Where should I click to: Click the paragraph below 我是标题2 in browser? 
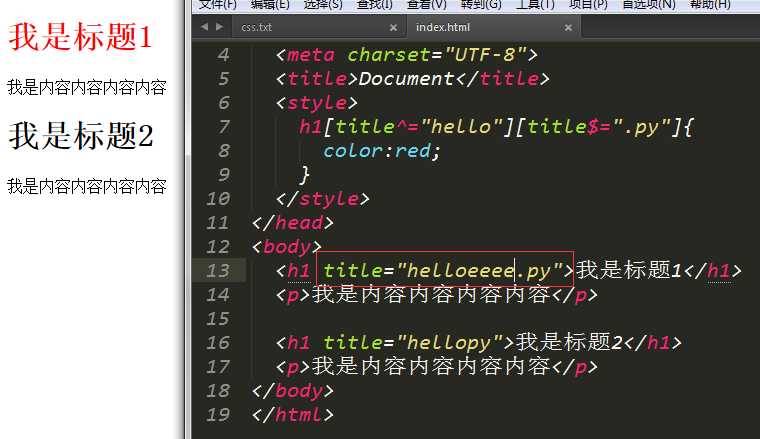87,186
